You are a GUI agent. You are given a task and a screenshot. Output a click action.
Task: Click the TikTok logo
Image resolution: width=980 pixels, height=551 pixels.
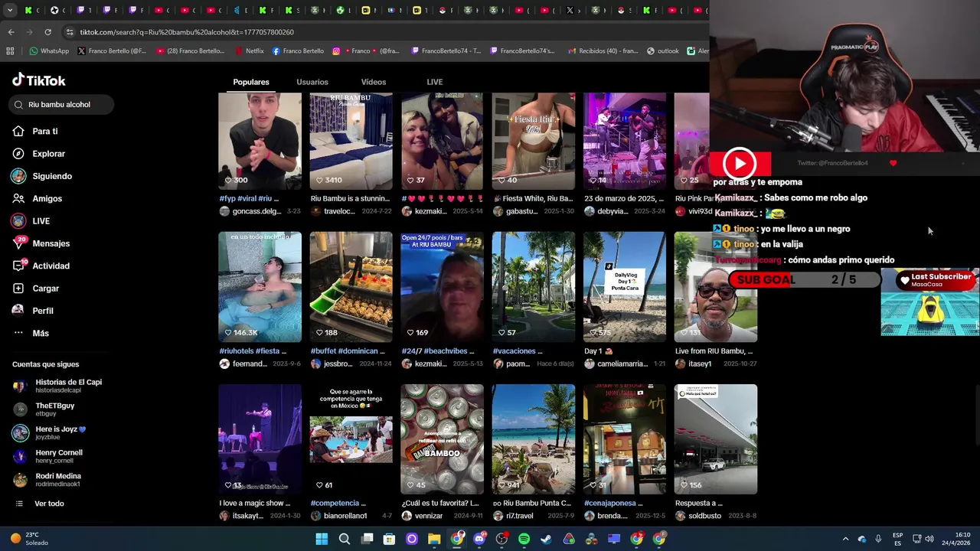click(x=39, y=80)
